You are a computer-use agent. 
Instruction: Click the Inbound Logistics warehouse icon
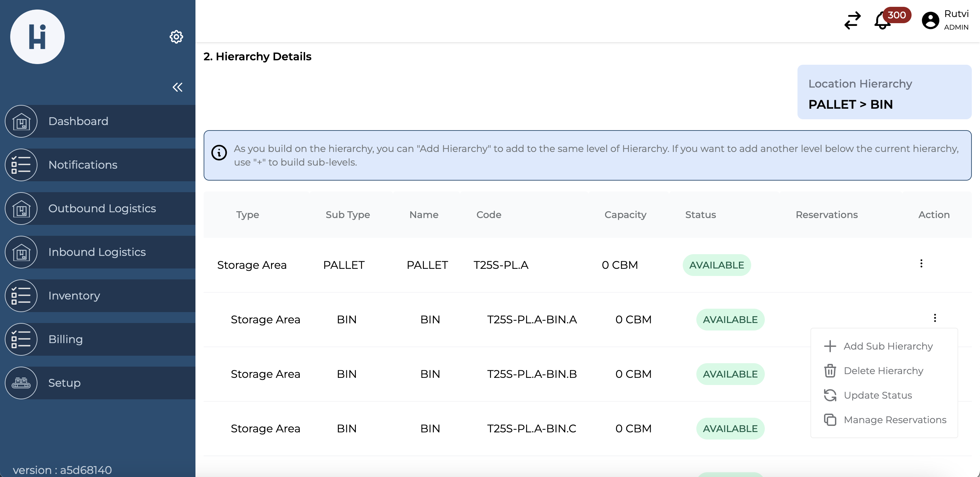tap(21, 252)
